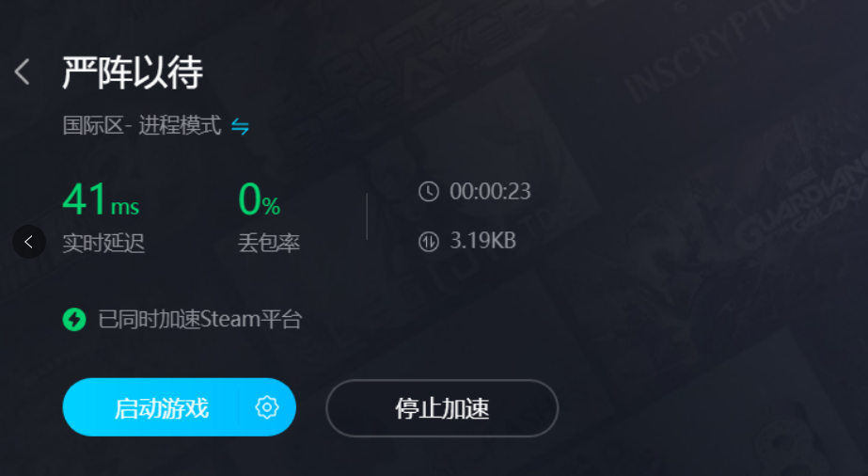Stop acceleration with 停止加速 button
868x476 pixels.
(x=442, y=408)
